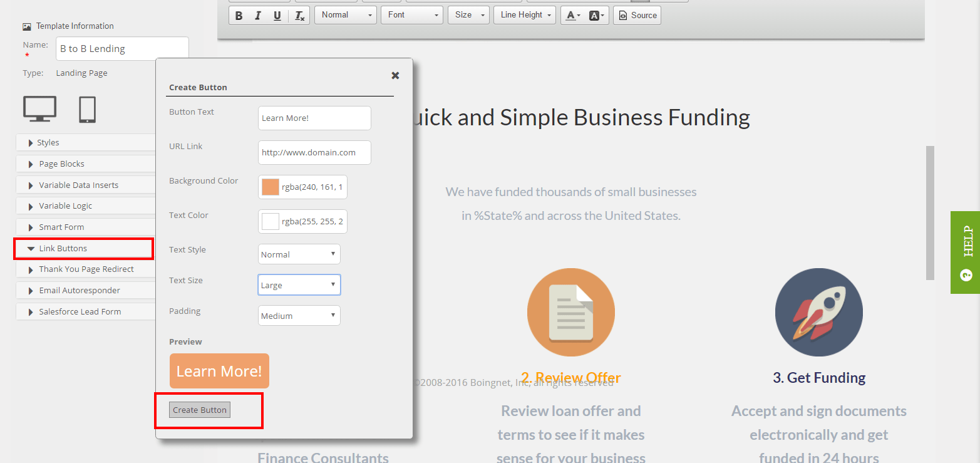Open the Padding dropdown
The height and width of the screenshot is (463, 980).
pyautogui.click(x=299, y=315)
